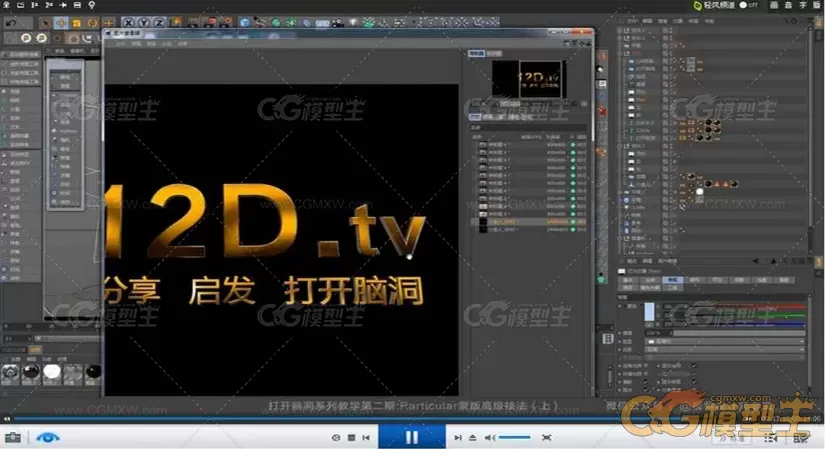Go to the previous video track
Screen dimensions: 825x449
point(366,437)
